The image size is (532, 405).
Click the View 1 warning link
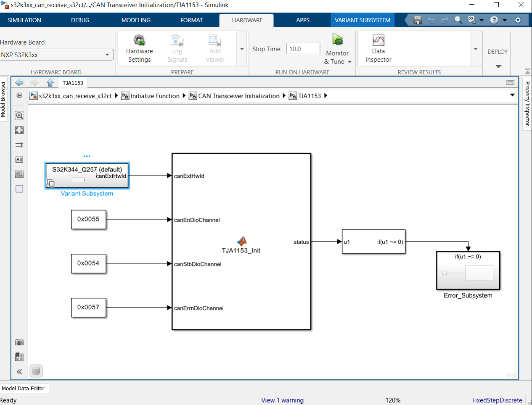(282, 400)
